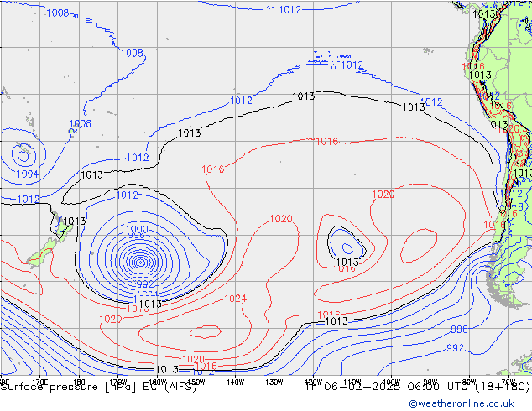Click the blue 996 label near South America
Viewport: 532px width, 411px height.
459,330
